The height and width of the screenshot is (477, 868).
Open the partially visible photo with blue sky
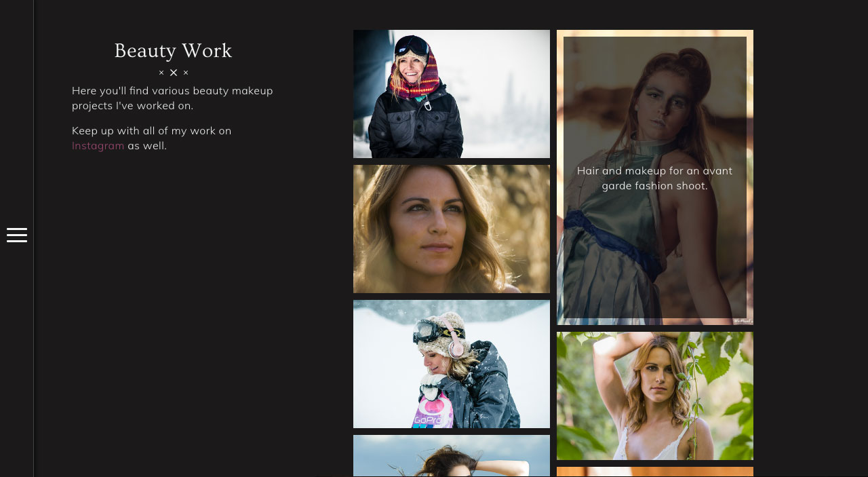(451, 456)
